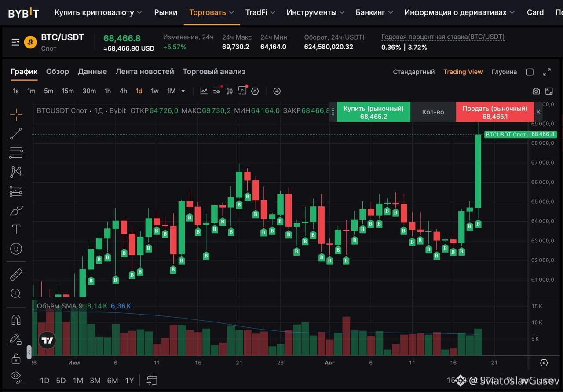Viewport: 563px width, 392px height.
Task: Add a chart with plus icon
Action: click(277, 91)
